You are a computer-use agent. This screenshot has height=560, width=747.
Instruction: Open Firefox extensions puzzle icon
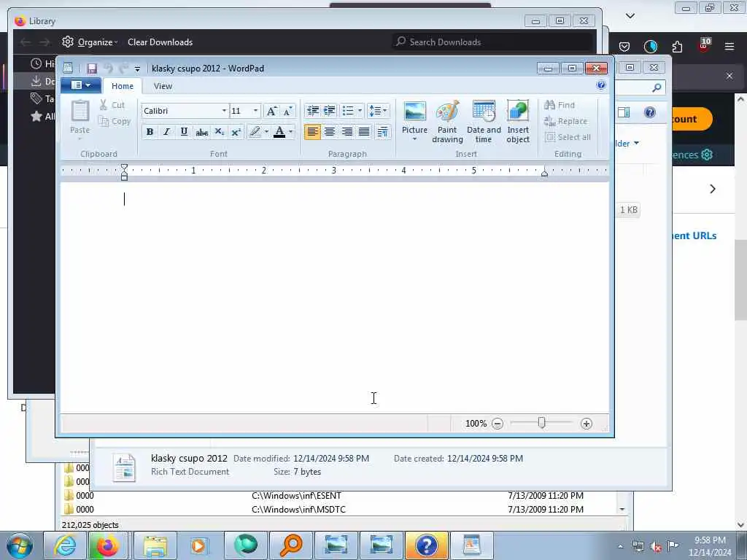pos(677,46)
